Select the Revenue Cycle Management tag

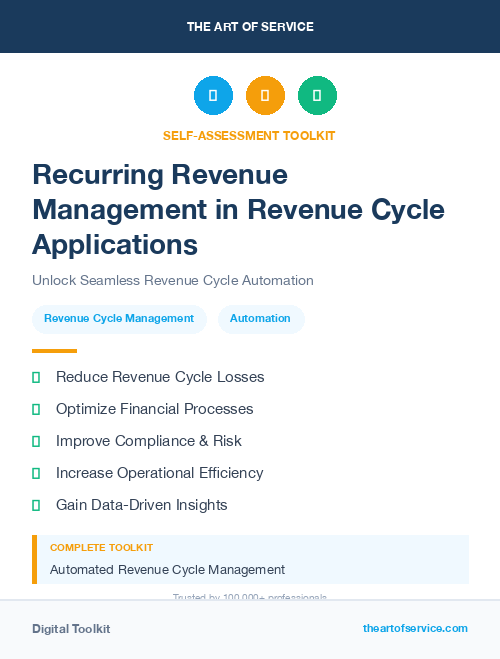point(119,319)
